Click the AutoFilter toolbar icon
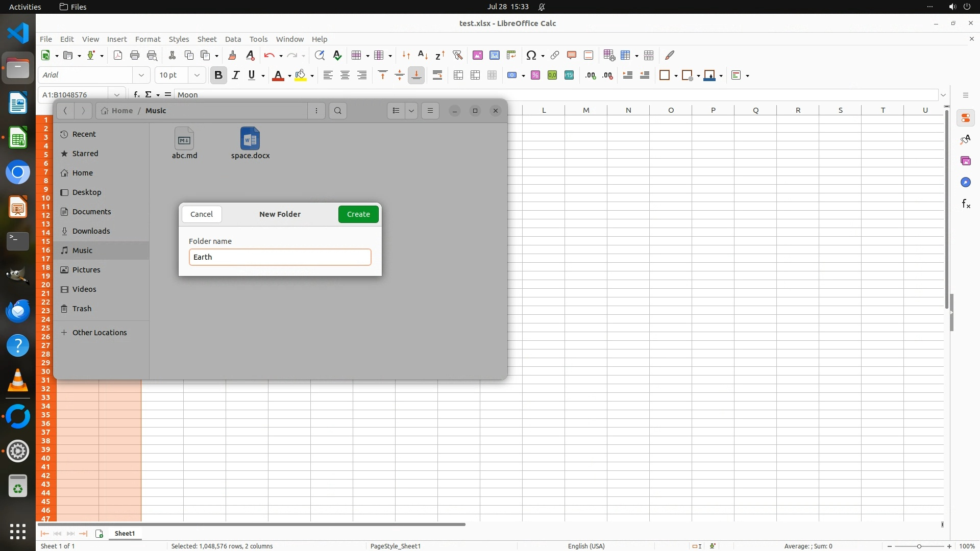This screenshot has height=551, width=980. tap(457, 55)
